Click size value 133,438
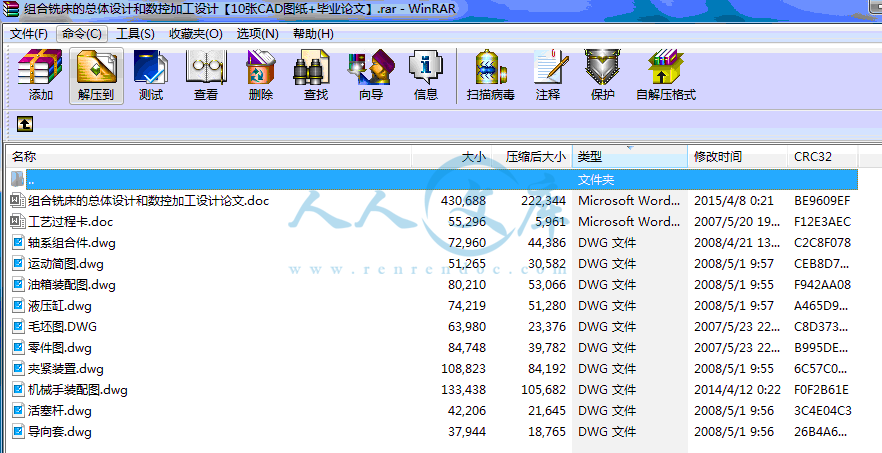This screenshot has height=453, width=882. (x=464, y=390)
